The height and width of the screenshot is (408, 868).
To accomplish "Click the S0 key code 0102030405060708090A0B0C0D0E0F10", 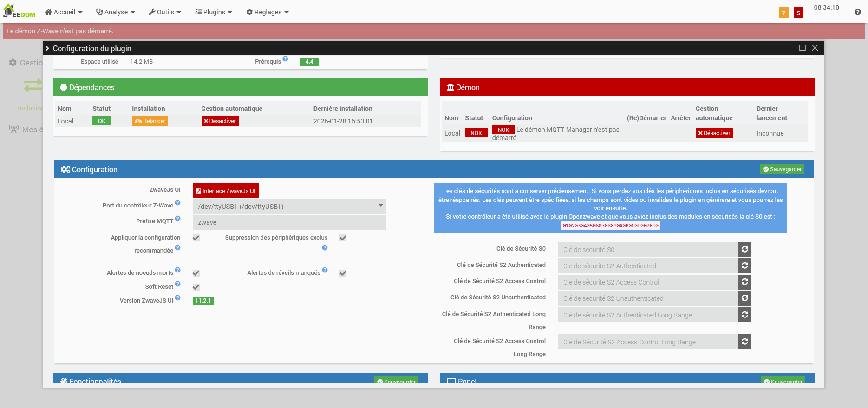I will tap(610, 226).
